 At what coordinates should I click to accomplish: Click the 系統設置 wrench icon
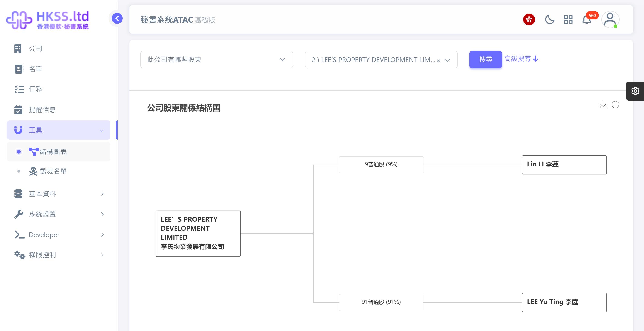pos(19,214)
